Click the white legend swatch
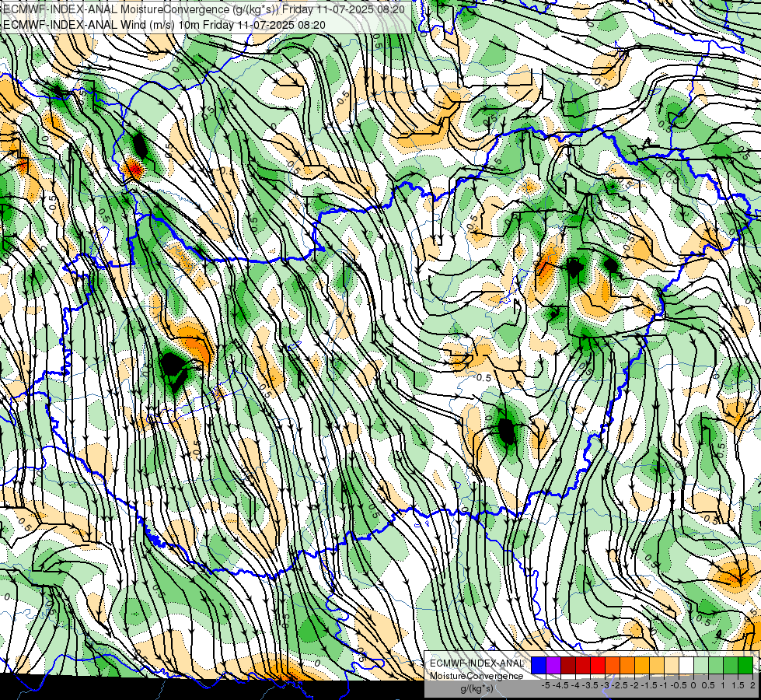761x700 pixels. coord(686,665)
